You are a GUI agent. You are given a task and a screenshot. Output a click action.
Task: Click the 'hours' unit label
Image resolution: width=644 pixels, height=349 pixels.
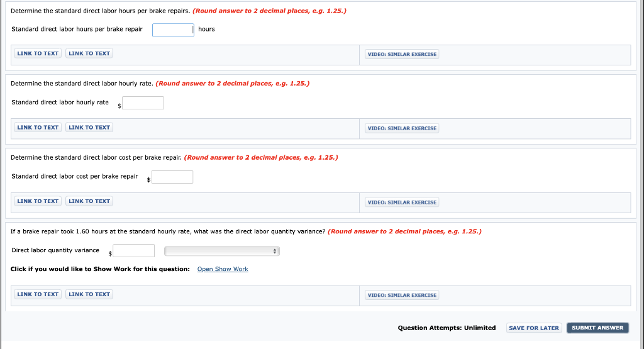tap(206, 29)
